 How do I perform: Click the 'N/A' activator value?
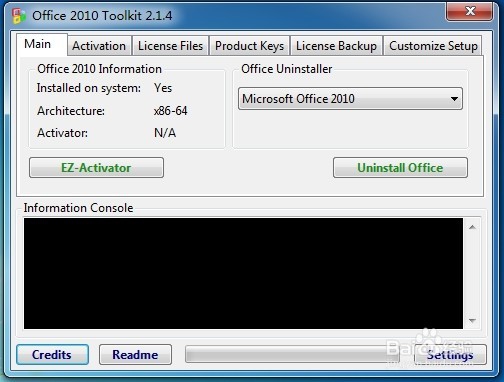tap(165, 133)
